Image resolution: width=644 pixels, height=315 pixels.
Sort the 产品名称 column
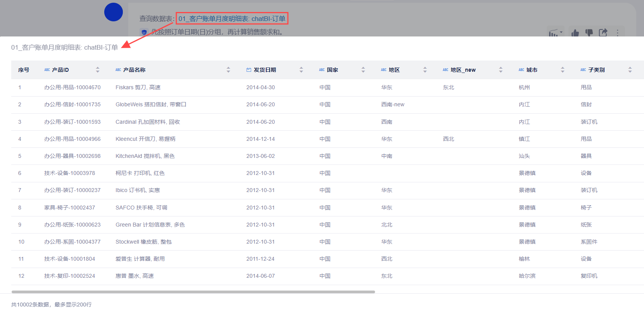tap(228, 70)
